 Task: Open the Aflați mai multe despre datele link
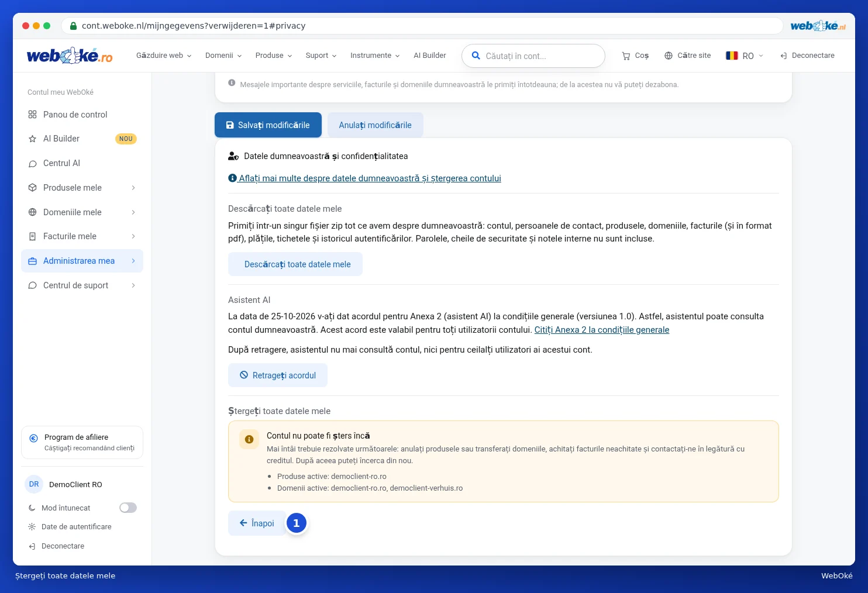(x=364, y=178)
